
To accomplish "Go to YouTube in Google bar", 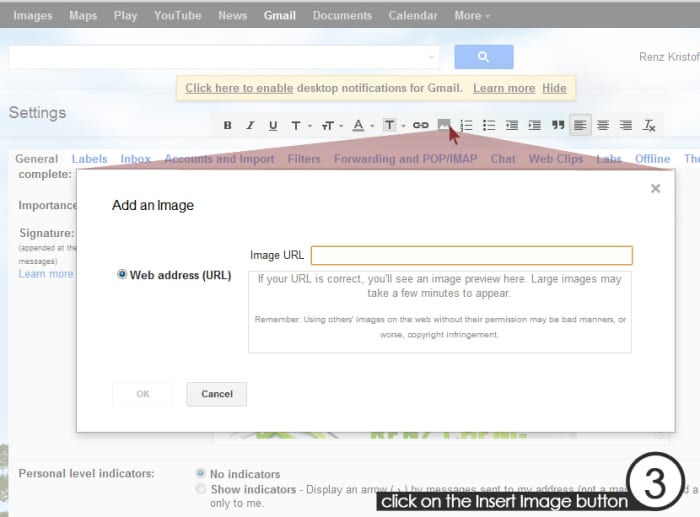I will 178,16.
